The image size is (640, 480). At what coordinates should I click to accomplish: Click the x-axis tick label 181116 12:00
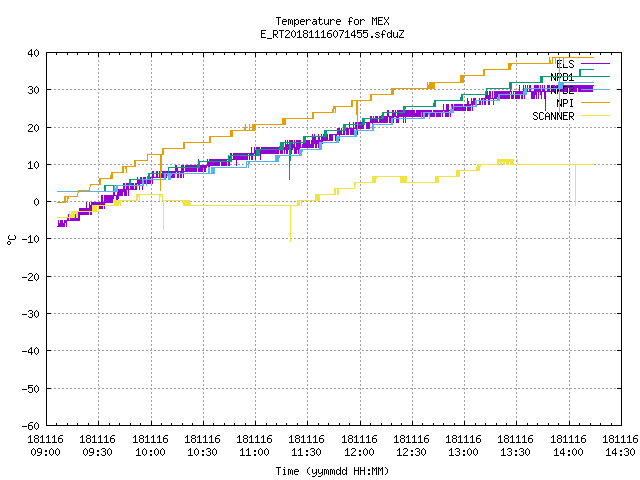pyautogui.click(x=359, y=446)
